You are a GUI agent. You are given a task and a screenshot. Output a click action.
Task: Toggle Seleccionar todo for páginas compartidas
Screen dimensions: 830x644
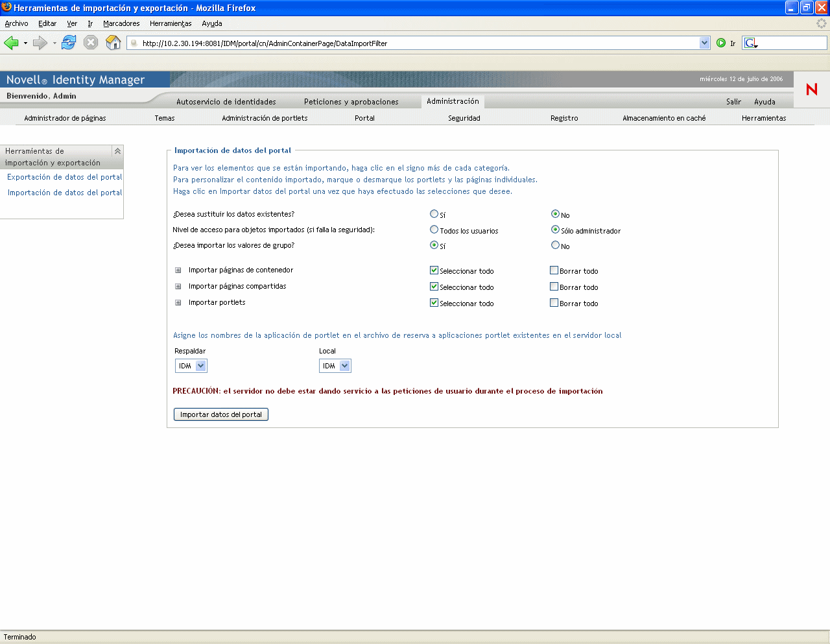(434, 287)
